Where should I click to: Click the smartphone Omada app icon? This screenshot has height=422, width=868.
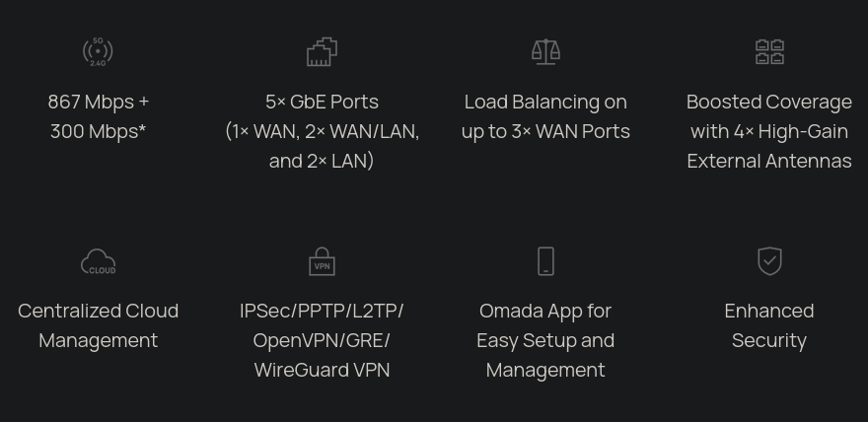545,261
